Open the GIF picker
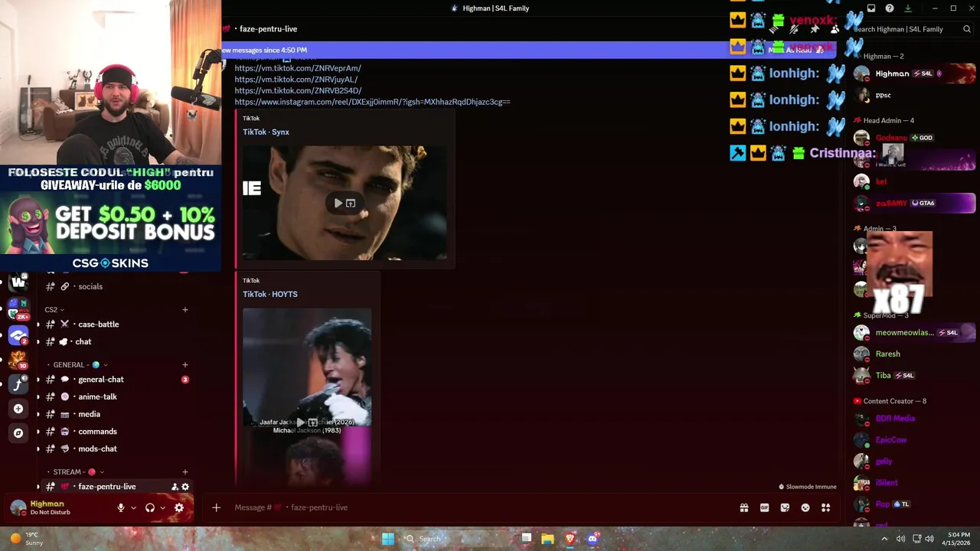Image resolution: width=980 pixels, height=551 pixels. pyautogui.click(x=764, y=507)
